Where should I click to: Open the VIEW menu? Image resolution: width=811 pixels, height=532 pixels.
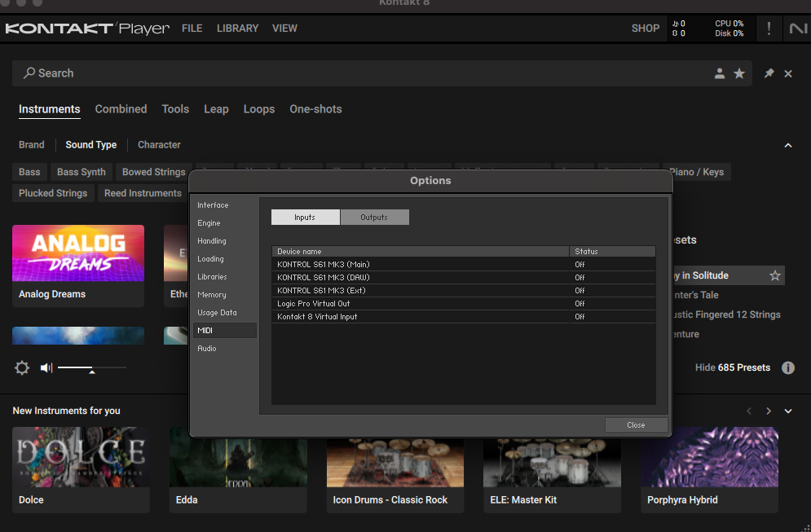285,29
